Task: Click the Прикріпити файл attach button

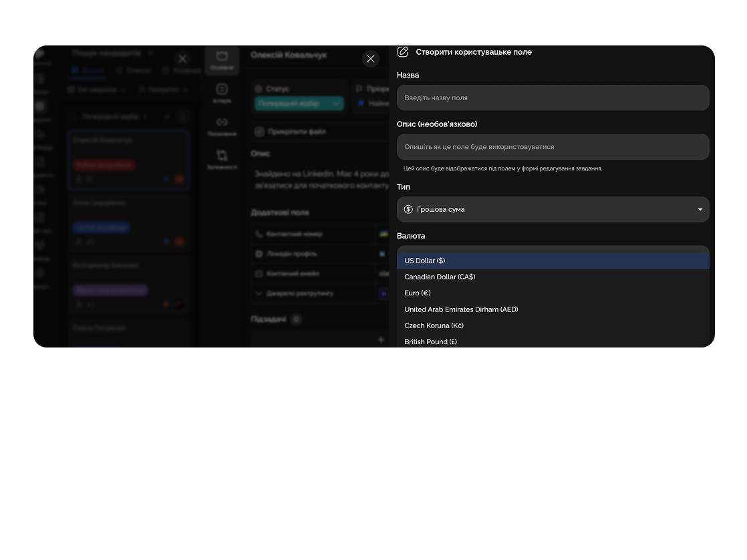Action: coord(291,132)
